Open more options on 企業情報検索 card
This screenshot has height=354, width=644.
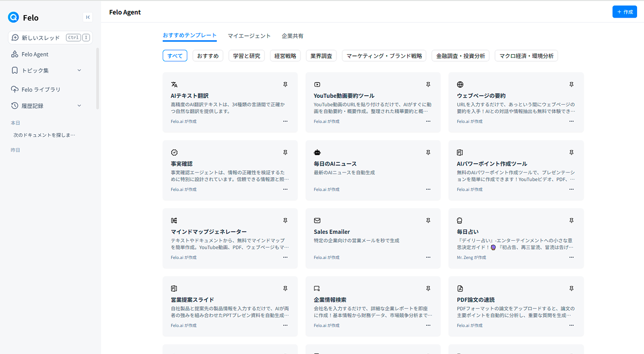tap(428, 326)
